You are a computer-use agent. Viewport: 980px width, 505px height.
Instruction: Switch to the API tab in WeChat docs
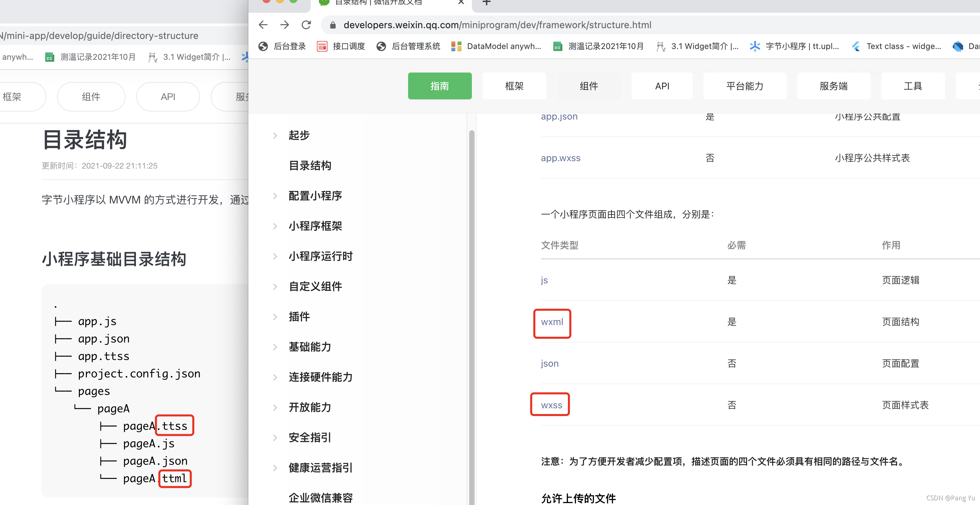pyautogui.click(x=662, y=86)
